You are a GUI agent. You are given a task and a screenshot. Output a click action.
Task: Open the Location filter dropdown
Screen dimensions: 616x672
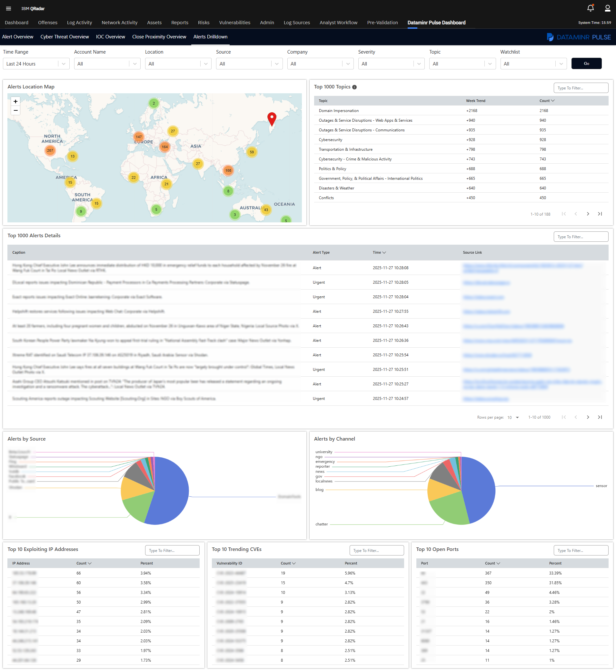click(178, 64)
